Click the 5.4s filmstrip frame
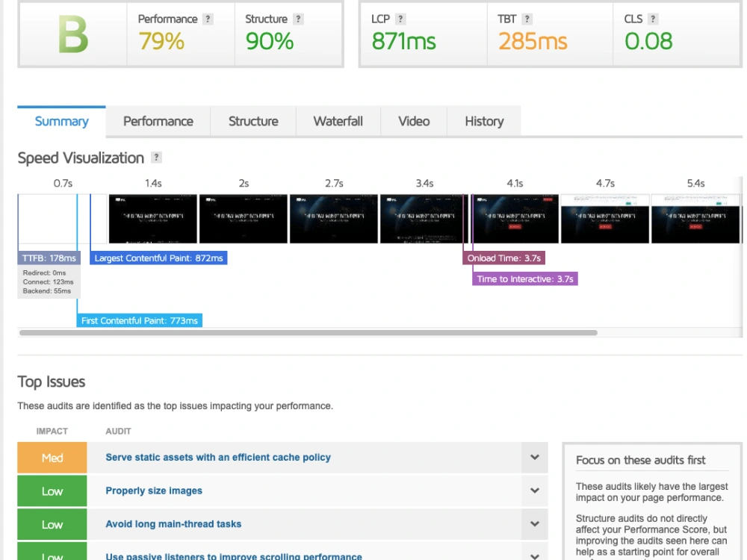The image size is (747, 560). (695, 219)
